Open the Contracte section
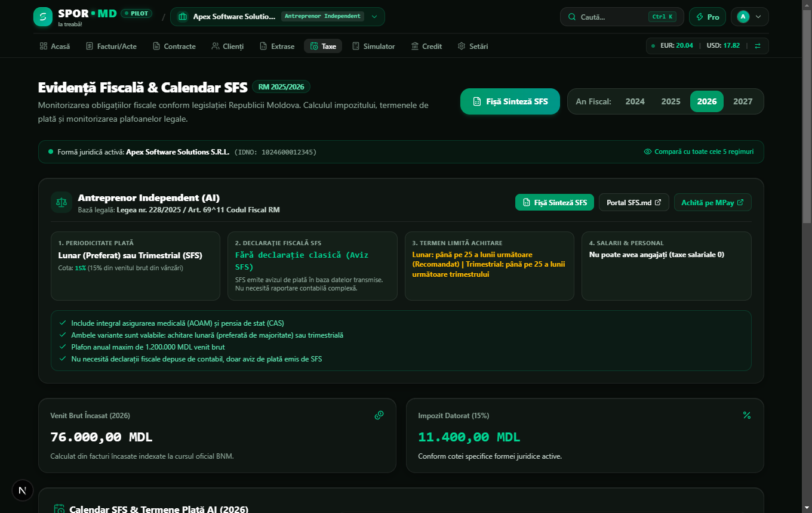The height and width of the screenshot is (513, 812). click(174, 46)
